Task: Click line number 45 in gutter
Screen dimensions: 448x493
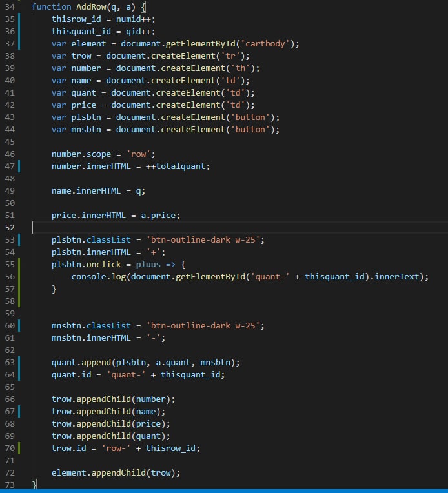Action: pos(10,142)
